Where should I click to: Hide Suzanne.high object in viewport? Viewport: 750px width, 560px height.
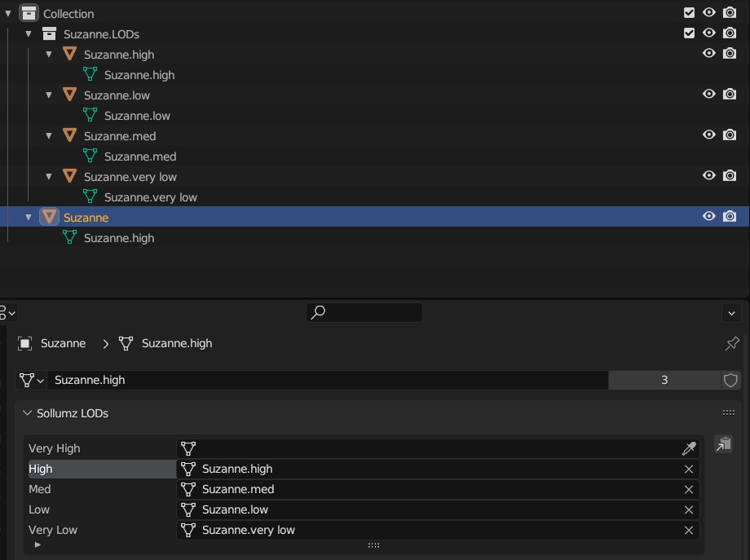tap(709, 54)
